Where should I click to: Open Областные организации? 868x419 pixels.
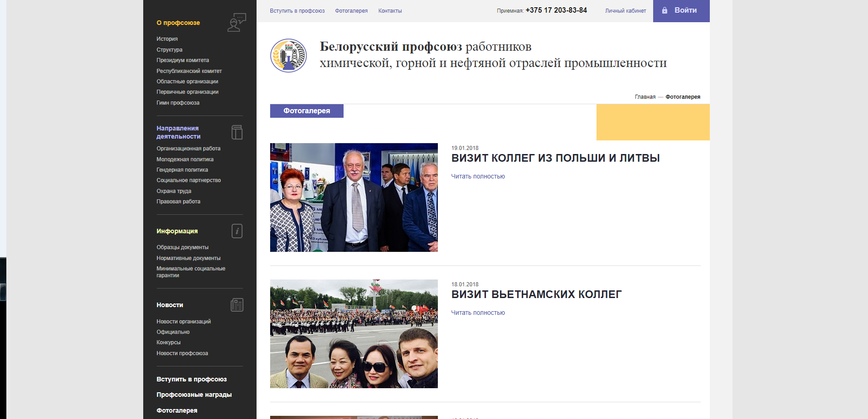[187, 82]
